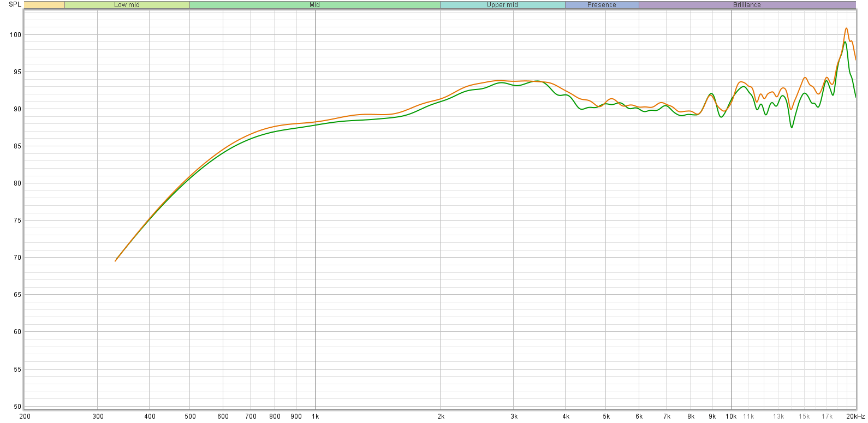Screen dimensions: 868x423
Task: Click the 800 Hz frequency tick label
Action: point(275,416)
